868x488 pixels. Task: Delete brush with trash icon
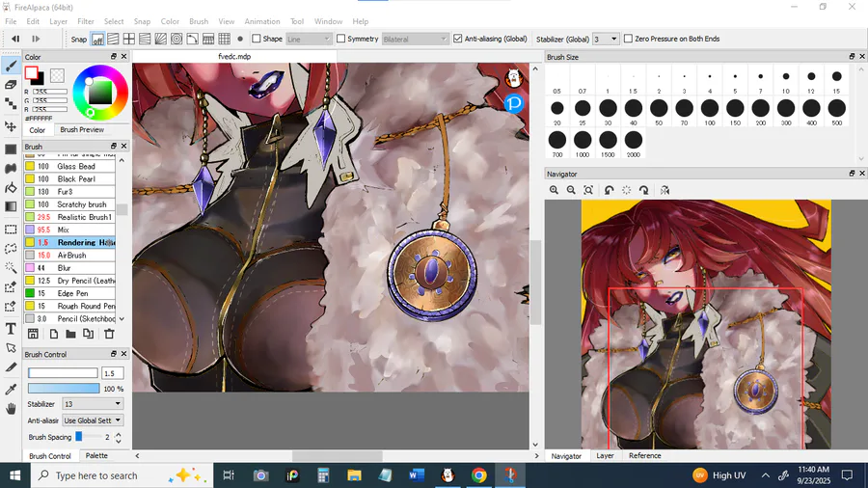point(109,334)
